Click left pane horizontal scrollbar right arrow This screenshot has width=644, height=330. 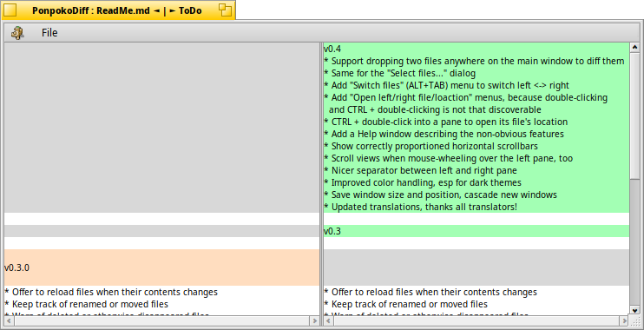(314, 320)
